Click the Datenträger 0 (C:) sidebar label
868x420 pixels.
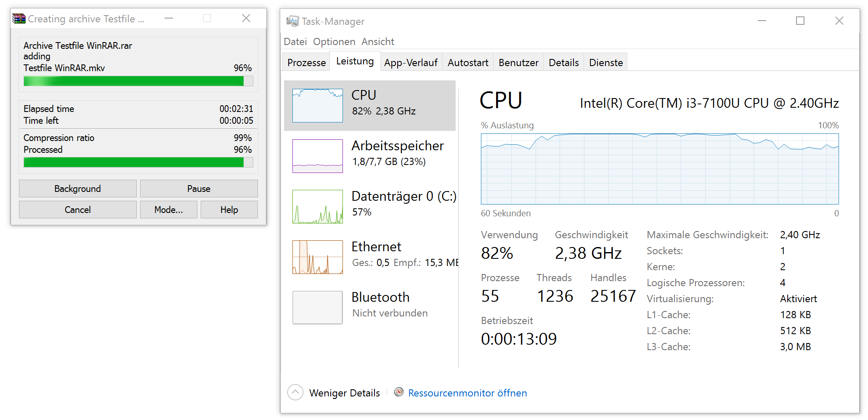tap(404, 196)
